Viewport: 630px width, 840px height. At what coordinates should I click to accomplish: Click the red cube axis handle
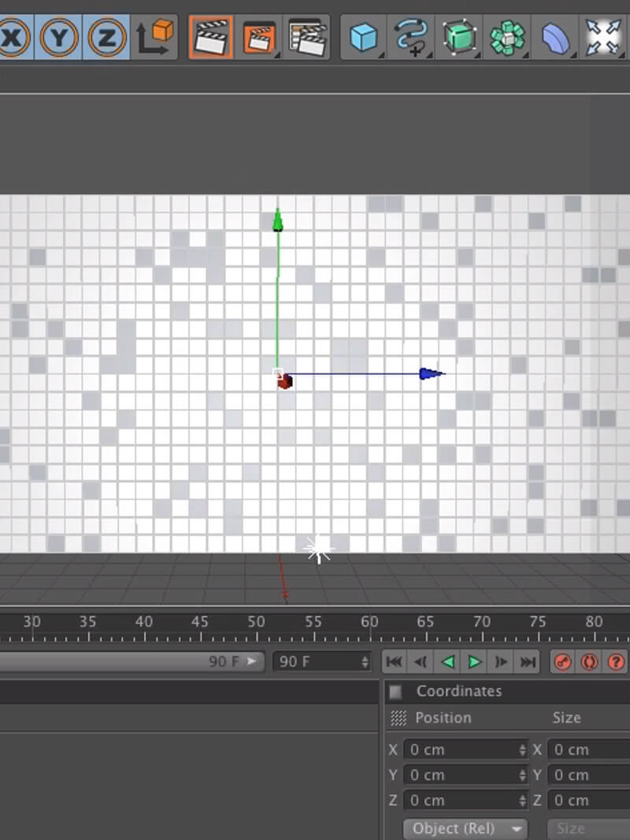(285, 382)
